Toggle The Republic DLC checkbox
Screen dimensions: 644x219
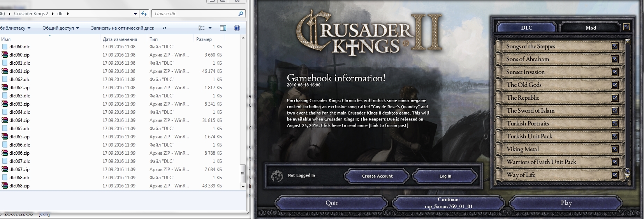(615, 98)
